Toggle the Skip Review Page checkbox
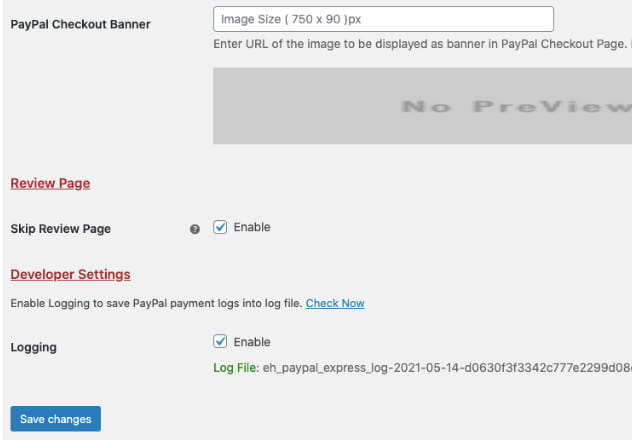This screenshot has height=448, width=632. pyautogui.click(x=221, y=228)
